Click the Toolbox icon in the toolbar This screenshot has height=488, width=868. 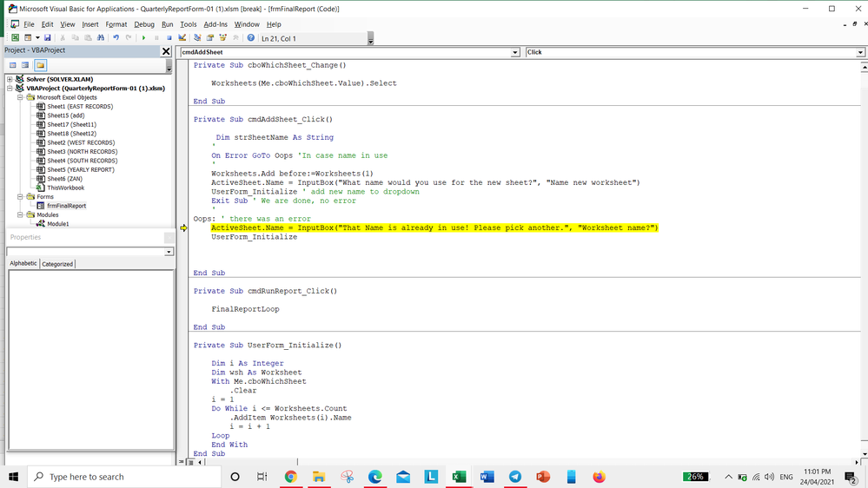[235, 38]
